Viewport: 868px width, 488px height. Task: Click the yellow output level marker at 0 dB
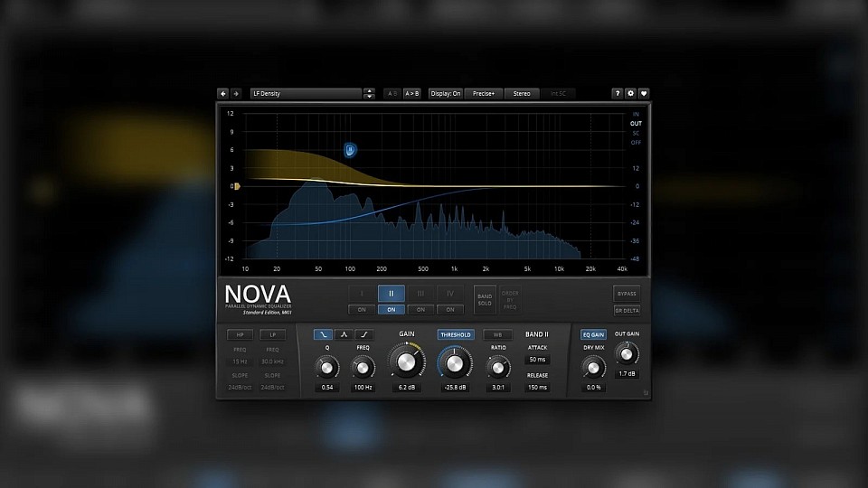click(x=236, y=186)
